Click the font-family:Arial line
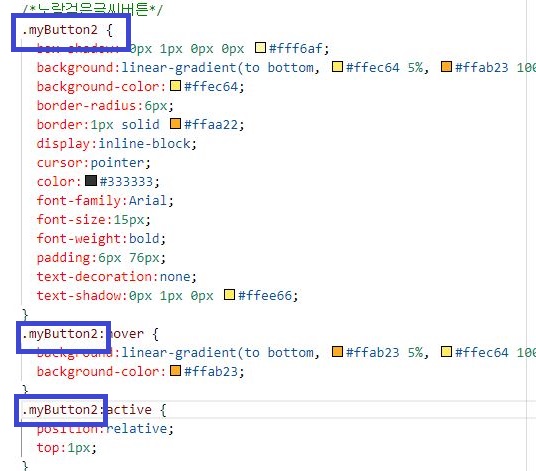This screenshot has width=536, height=471. (x=105, y=200)
